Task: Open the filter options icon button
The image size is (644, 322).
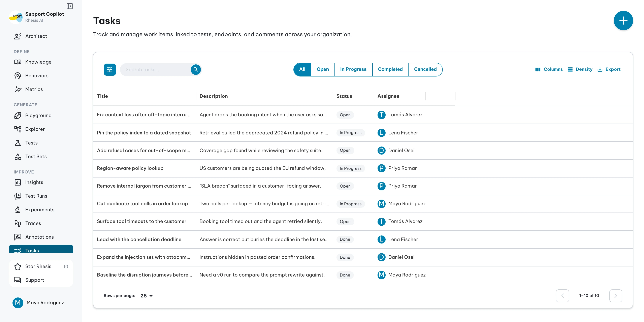Action: coord(110,69)
